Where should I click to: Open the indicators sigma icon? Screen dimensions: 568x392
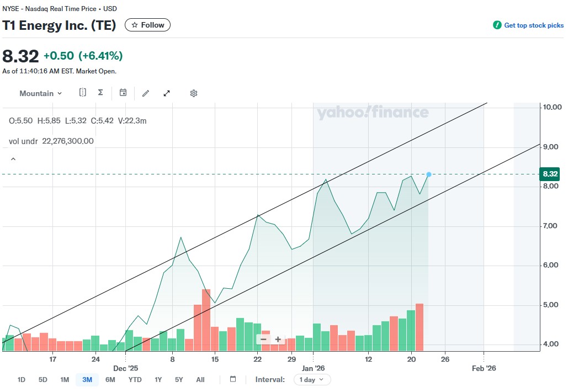(x=100, y=93)
